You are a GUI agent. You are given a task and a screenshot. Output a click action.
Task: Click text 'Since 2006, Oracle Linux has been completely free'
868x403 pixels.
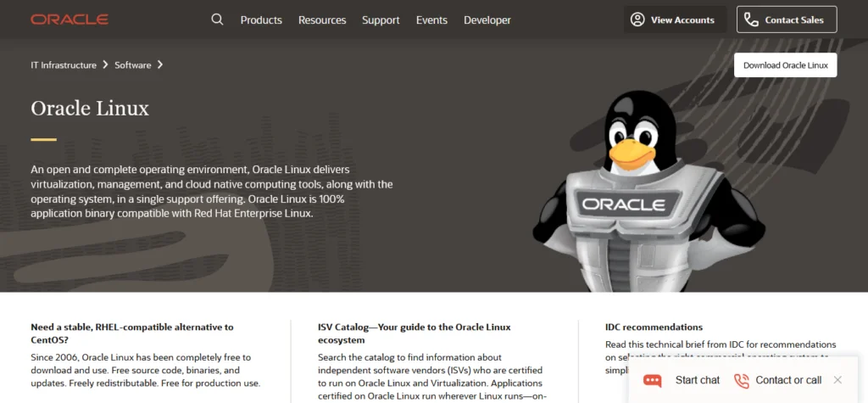coord(146,370)
